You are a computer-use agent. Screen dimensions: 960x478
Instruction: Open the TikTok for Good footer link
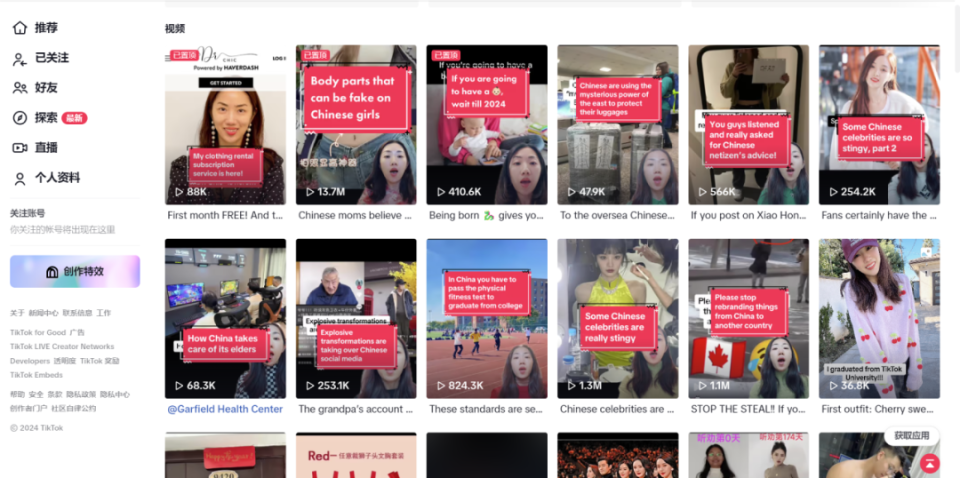tap(38, 332)
